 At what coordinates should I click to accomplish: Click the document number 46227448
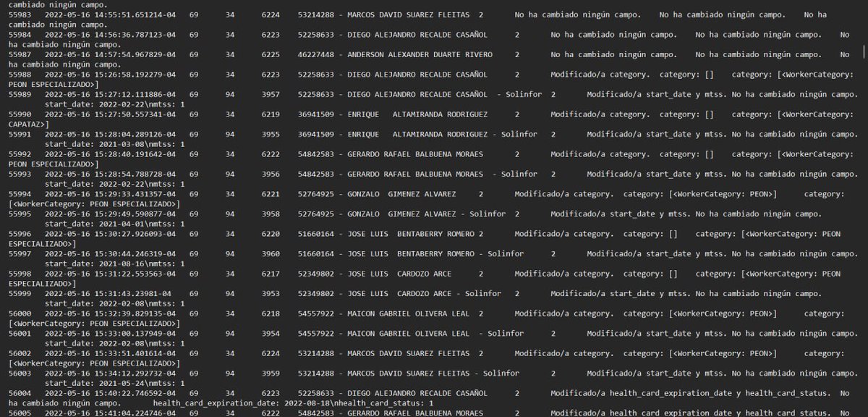[x=315, y=54]
